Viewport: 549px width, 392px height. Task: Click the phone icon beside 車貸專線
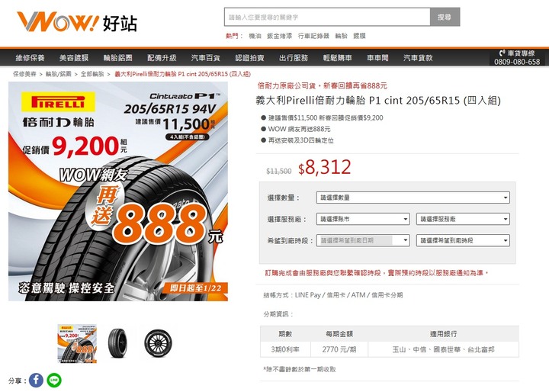[x=502, y=53]
